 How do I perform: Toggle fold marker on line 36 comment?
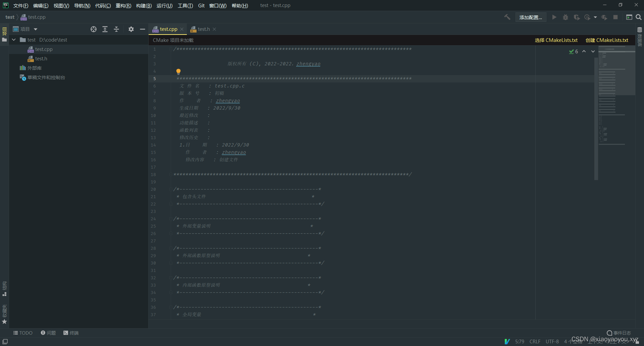coord(171,307)
